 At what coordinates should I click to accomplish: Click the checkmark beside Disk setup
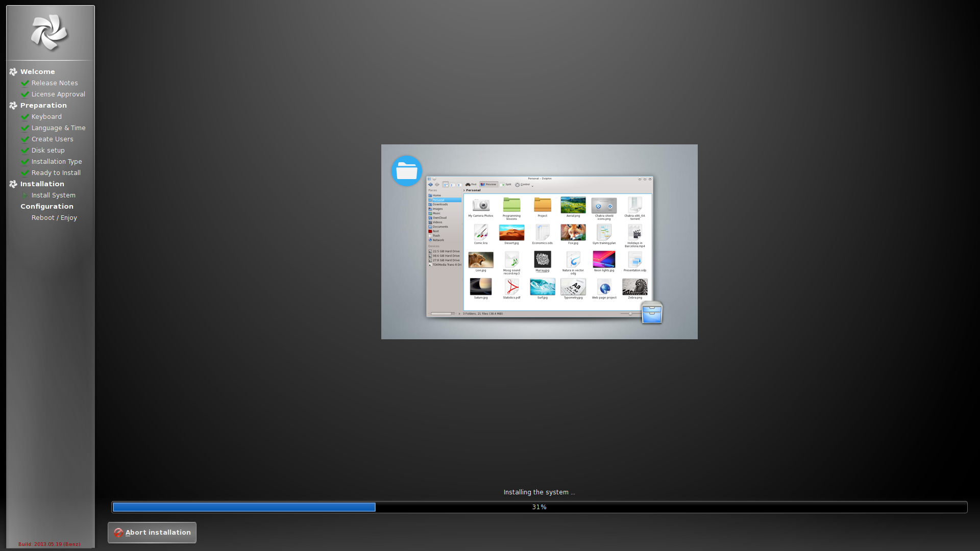[24, 151]
